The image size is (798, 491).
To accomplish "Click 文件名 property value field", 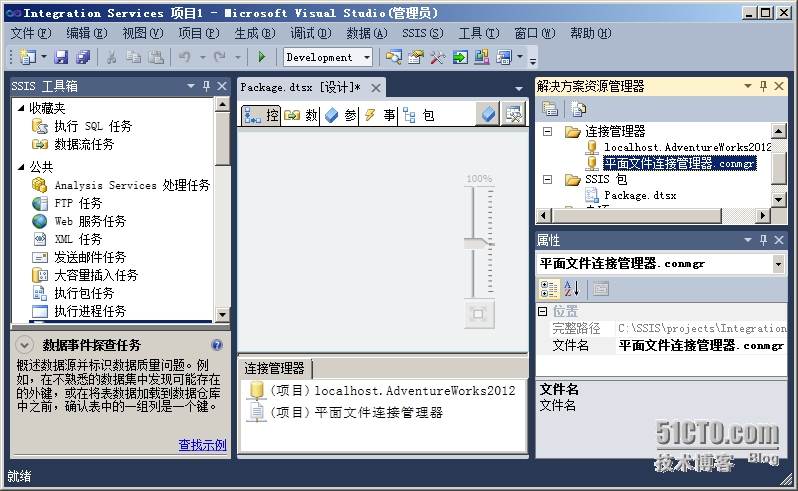I will (701, 345).
